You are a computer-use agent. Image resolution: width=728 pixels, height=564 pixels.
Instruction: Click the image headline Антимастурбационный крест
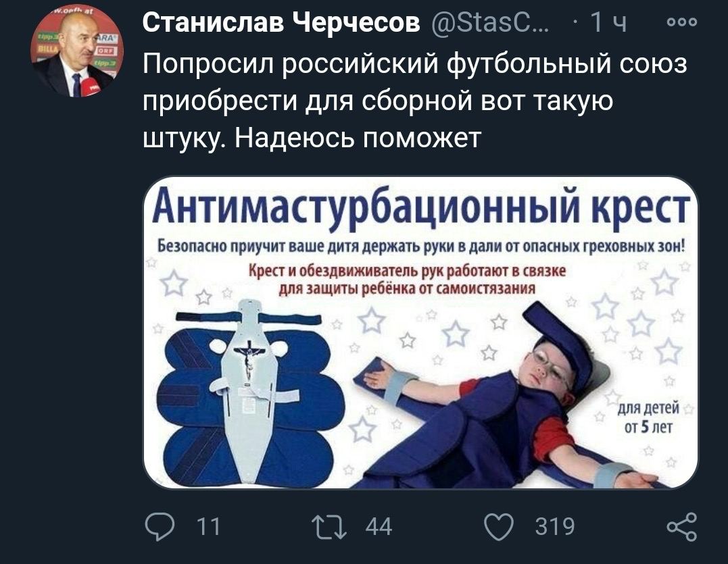pyautogui.click(x=420, y=207)
